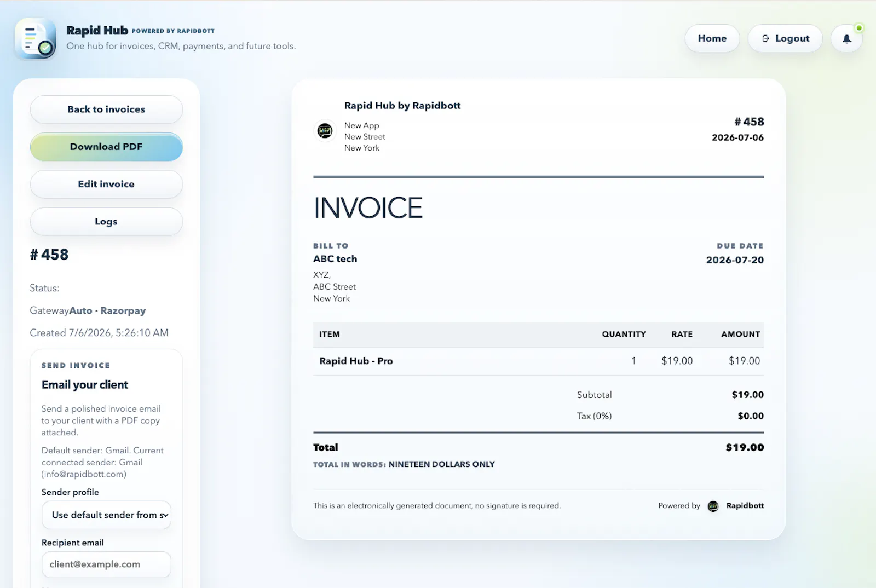Image resolution: width=876 pixels, height=588 pixels.
Task: Click the AMOUNT column header
Action: pyautogui.click(x=740, y=334)
